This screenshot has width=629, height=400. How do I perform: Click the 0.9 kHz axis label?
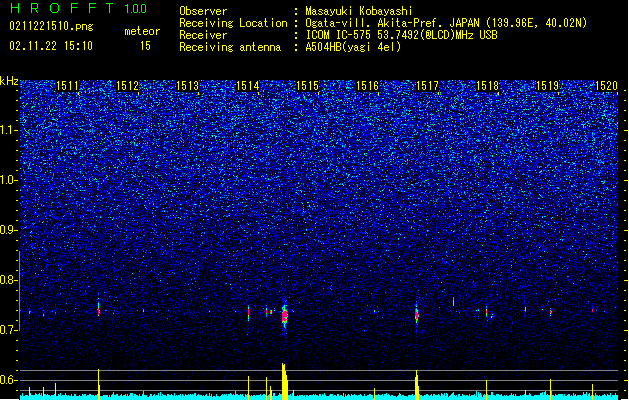pos(9,230)
